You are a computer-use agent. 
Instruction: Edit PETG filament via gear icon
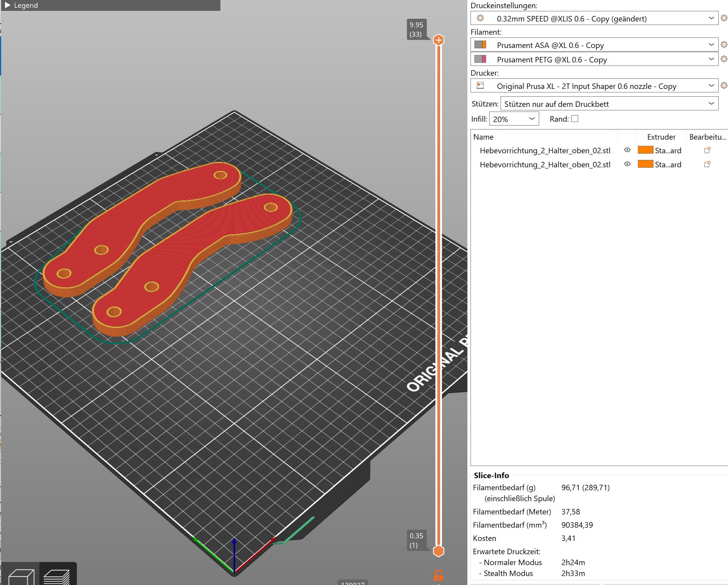point(724,59)
